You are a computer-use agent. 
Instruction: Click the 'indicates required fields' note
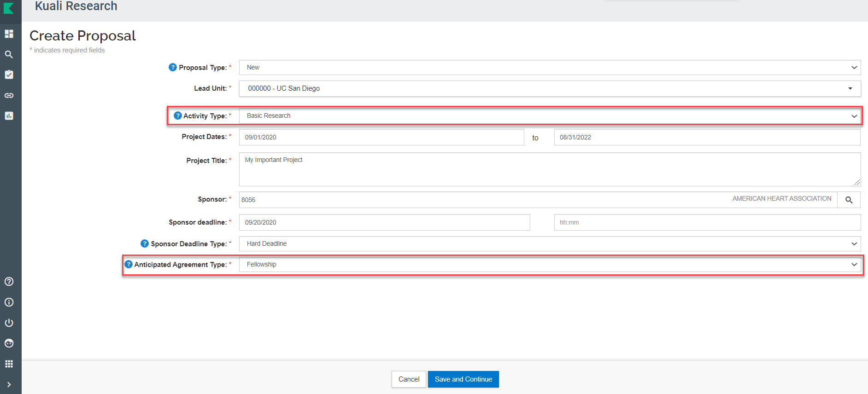67,50
